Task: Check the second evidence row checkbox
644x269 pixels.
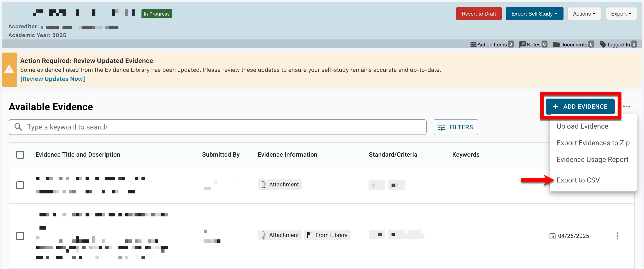Action: pyautogui.click(x=20, y=236)
